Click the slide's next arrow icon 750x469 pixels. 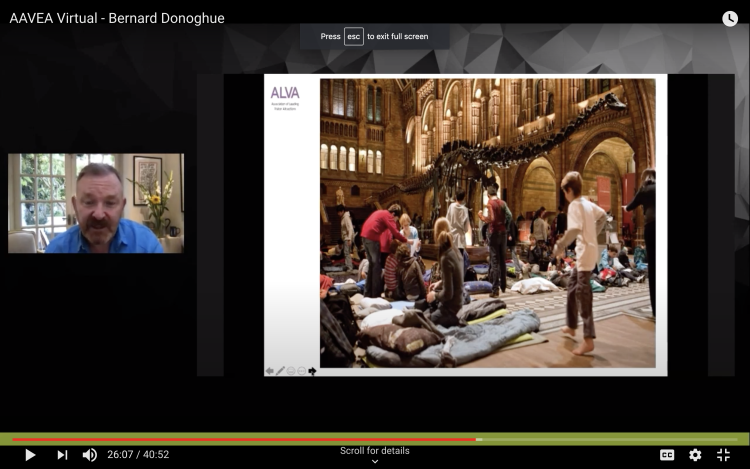pyautogui.click(x=312, y=371)
